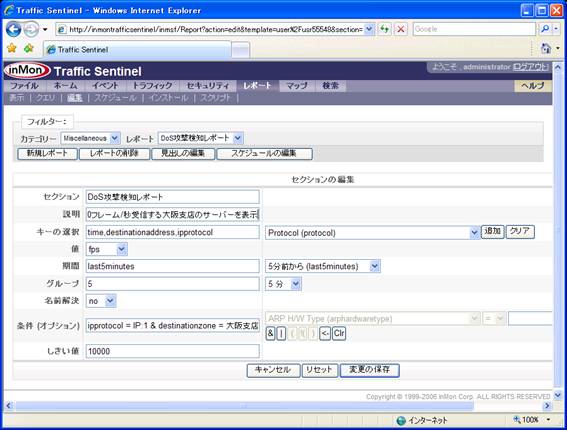Click the 見出しの編集 button
Screen dimensions: 567x430
(183, 153)
